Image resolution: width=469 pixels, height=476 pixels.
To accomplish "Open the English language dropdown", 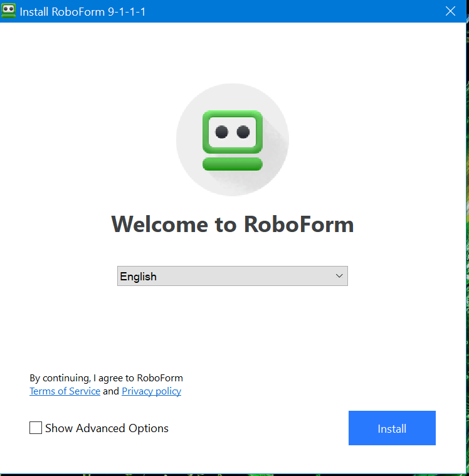I will pyautogui.click(x=232, y=276).
